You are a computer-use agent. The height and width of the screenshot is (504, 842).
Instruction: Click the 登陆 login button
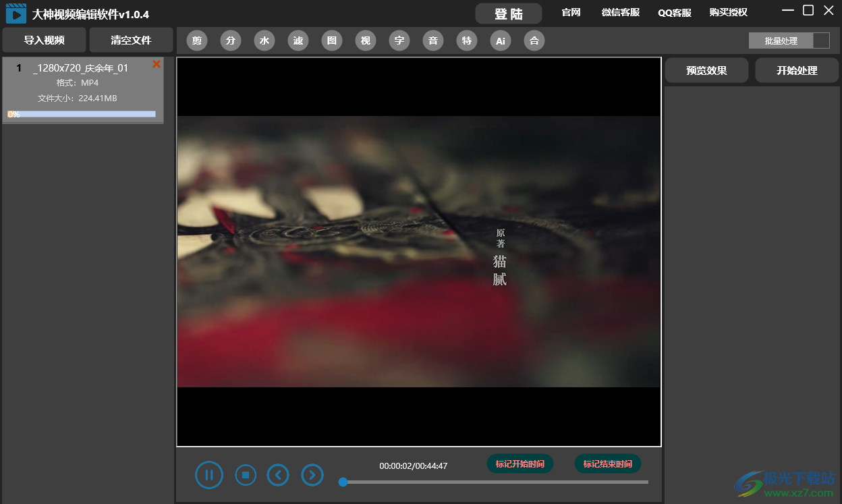(509, 13)
